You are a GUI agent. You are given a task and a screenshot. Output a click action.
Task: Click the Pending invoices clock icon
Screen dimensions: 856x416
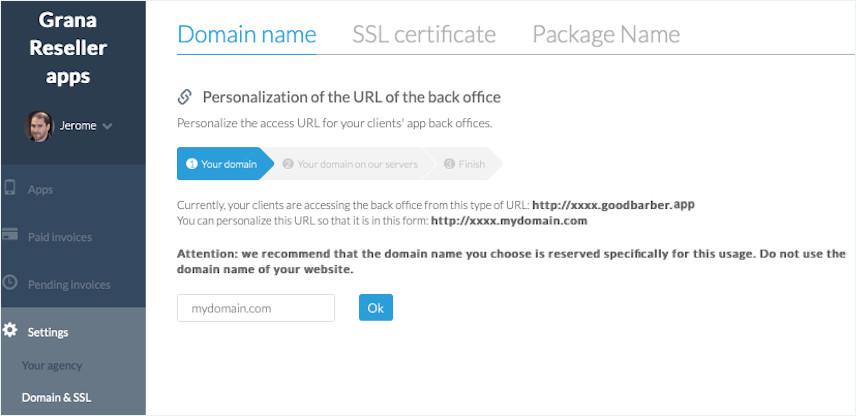tap(10, 283)
